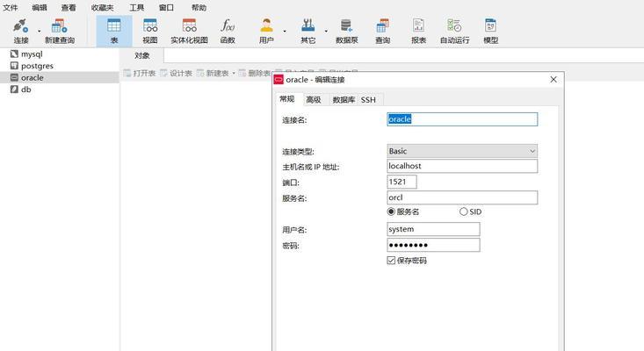
Task: Open the 编辑 menu
Action: (40, 7)
